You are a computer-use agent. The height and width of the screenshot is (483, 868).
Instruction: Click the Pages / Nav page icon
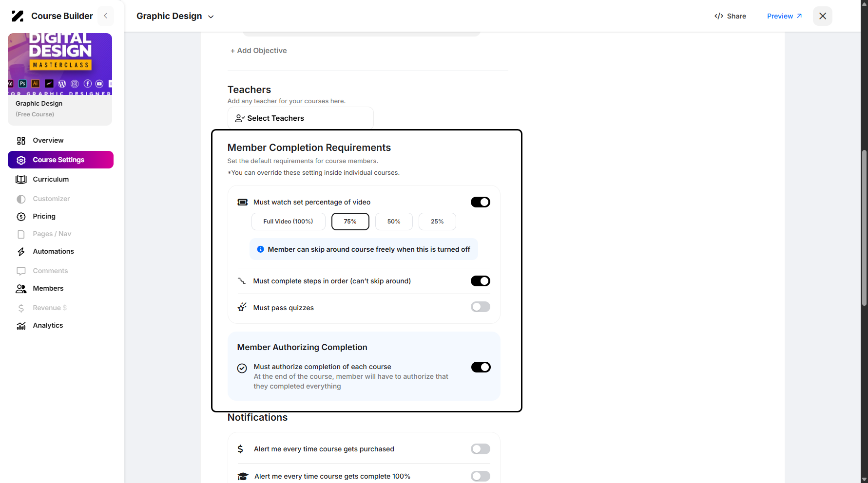pyautogui.click(x=21, y=234)
